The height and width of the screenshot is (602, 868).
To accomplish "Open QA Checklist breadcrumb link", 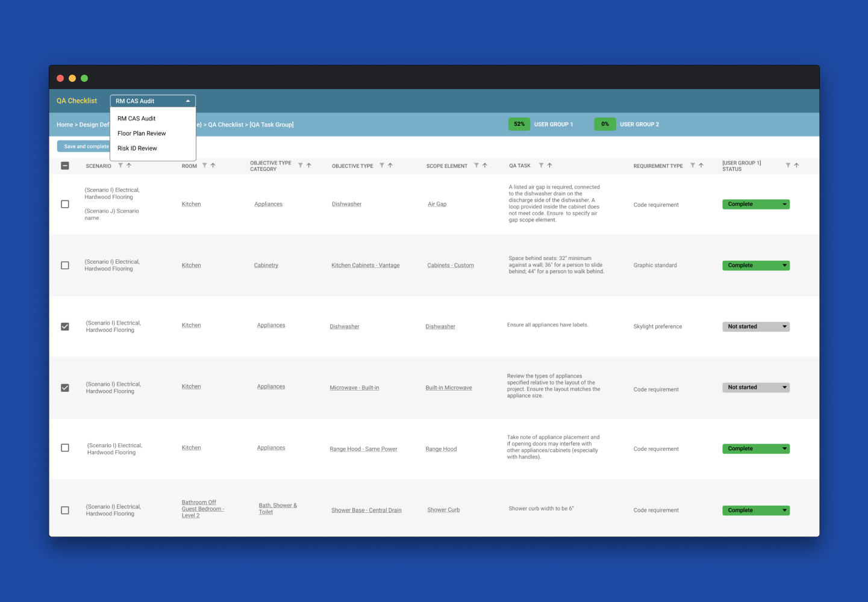I will [x=226, y=125].
